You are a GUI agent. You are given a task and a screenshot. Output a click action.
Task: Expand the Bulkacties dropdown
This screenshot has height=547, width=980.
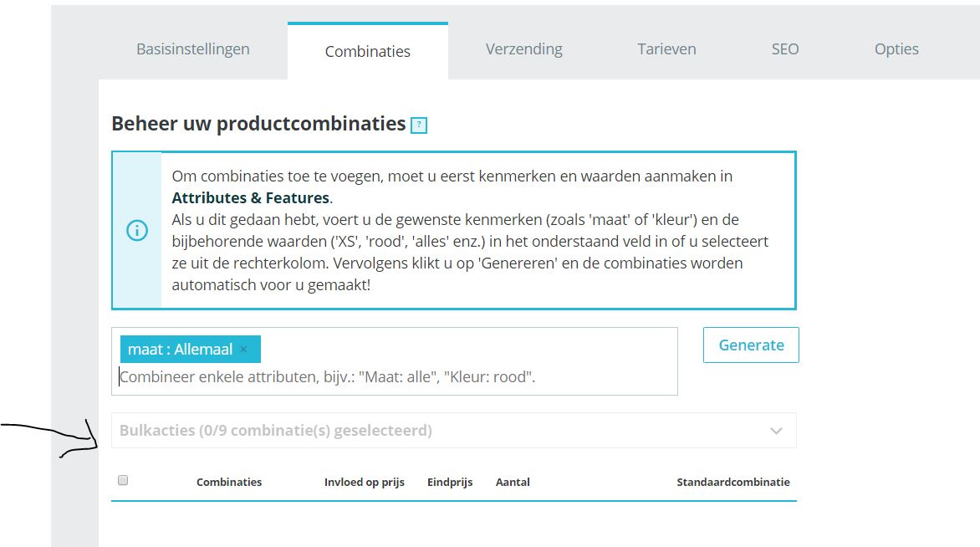click(776, 431)
